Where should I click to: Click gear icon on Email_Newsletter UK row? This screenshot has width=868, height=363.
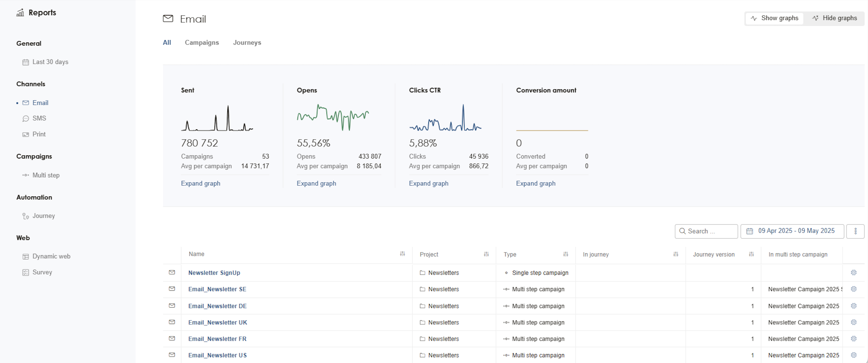[x=853, y=322]
